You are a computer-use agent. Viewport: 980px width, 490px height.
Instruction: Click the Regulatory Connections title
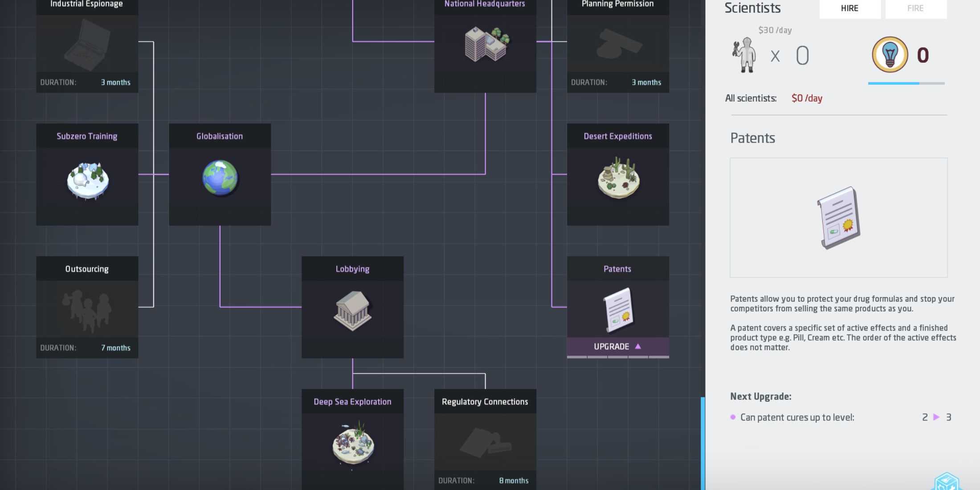click(485, 402)
